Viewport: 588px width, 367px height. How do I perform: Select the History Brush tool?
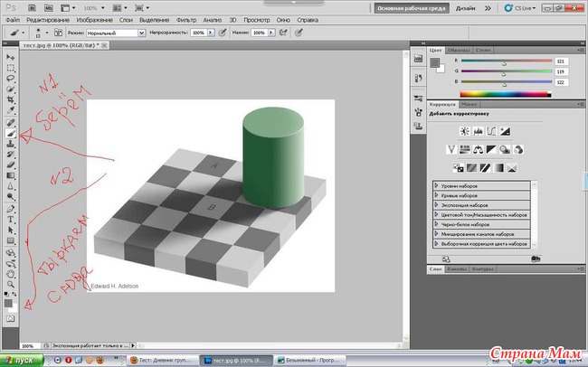click(x=11, y=155)
